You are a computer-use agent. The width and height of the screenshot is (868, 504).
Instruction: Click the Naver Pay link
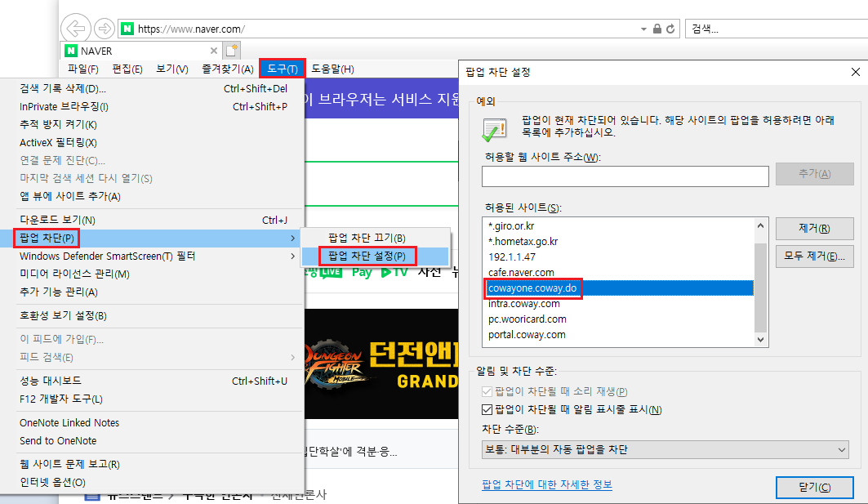click(362, 272)
